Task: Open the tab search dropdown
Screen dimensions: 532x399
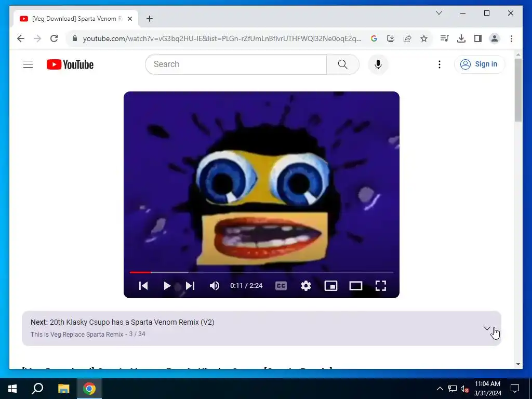Action: [x=438, y=13]
